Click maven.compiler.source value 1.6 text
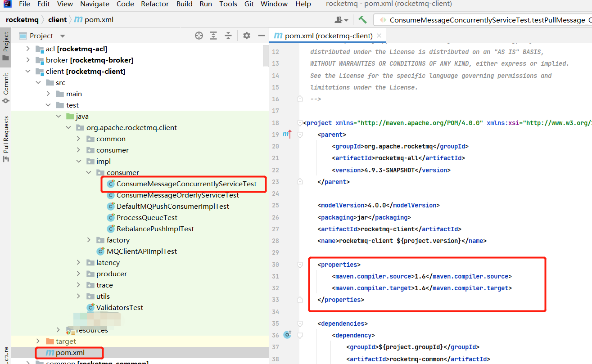Screen dimensions: 592x364 pyautogui.click(x=420, y=276)
